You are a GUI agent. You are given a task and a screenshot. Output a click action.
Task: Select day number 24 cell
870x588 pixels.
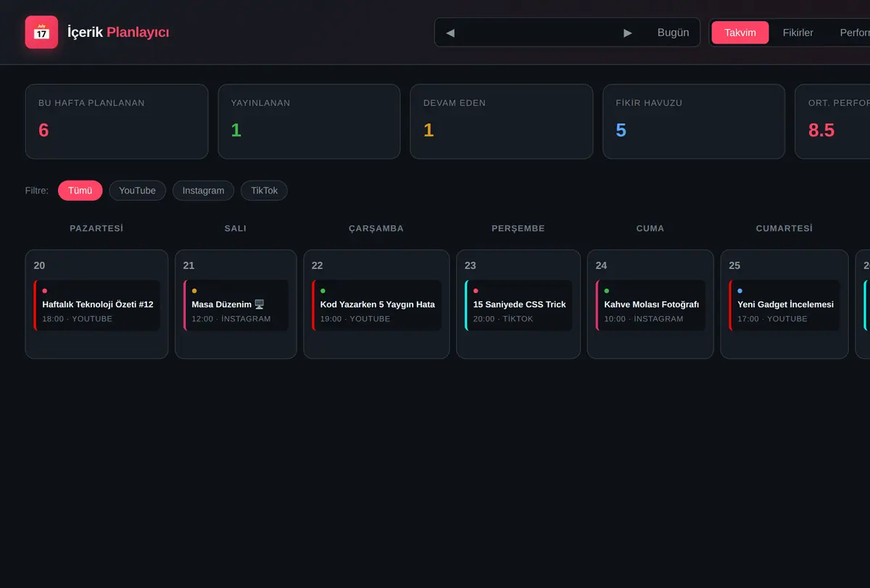(x=650, y=305)
